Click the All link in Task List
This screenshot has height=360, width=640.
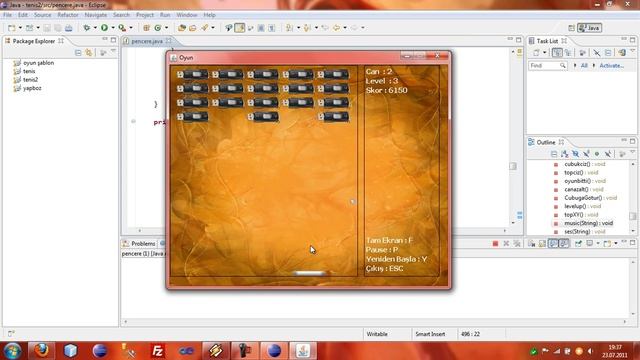(x=584, y=66)
